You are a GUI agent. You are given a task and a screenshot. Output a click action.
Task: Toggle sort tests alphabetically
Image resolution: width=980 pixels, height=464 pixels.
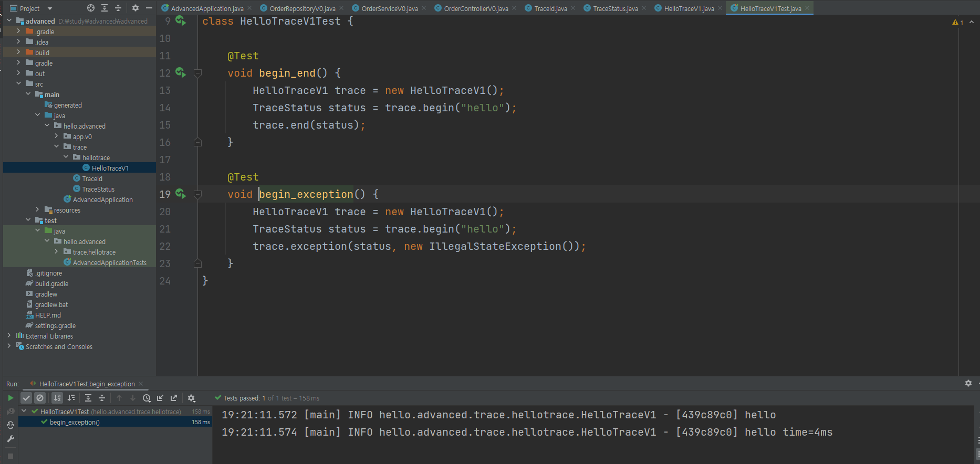point(57,398)
